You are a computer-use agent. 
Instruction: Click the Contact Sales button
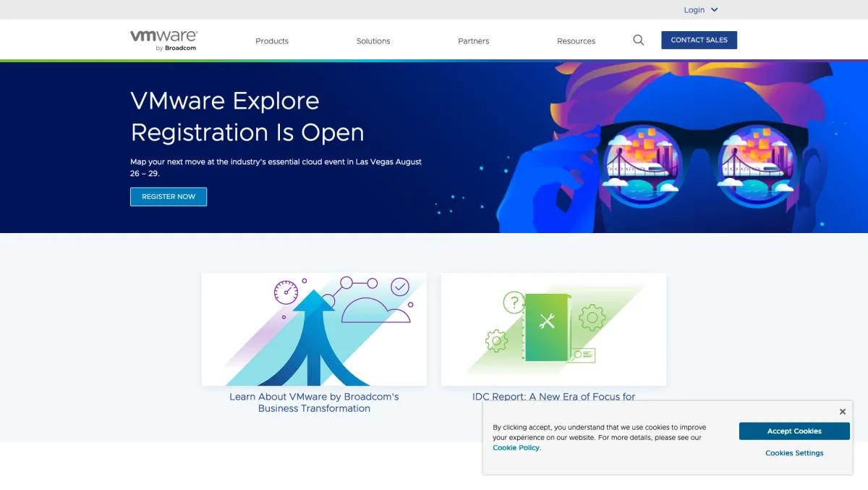tap(699, 40)
